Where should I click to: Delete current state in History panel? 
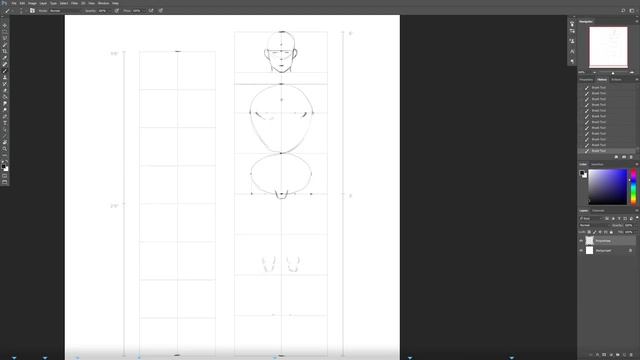point(631,157)
